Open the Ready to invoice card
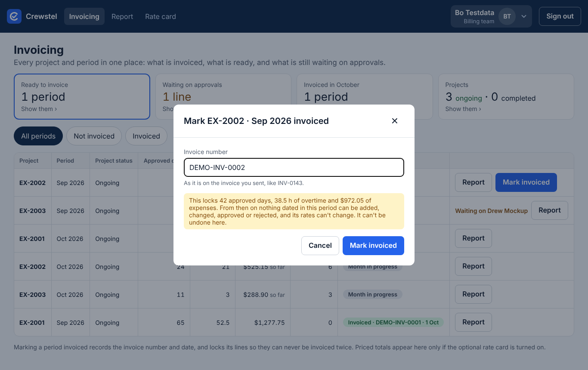This screenshot has width=588, height=370. pyautogui.click(x=82, y=96)
